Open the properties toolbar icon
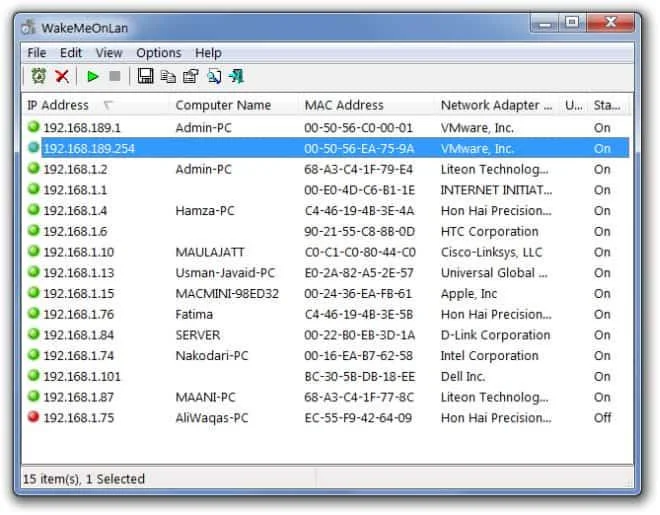The height and width of the screenshot is (515, 660). tap(191, 76)
